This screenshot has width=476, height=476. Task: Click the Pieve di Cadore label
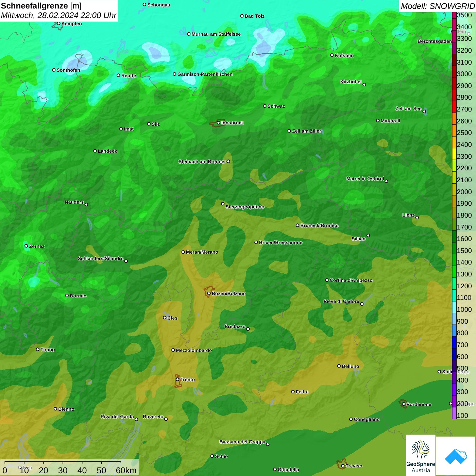tap(341, 301)
